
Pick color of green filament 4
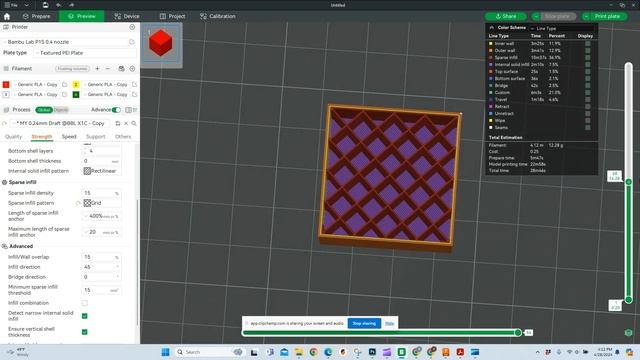[76, 94]
